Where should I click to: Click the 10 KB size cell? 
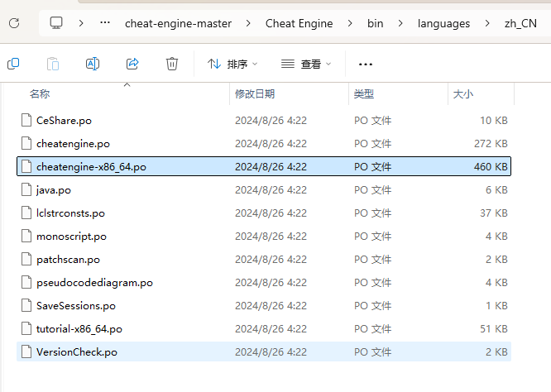pyautogui.click(x=494, y=121)
